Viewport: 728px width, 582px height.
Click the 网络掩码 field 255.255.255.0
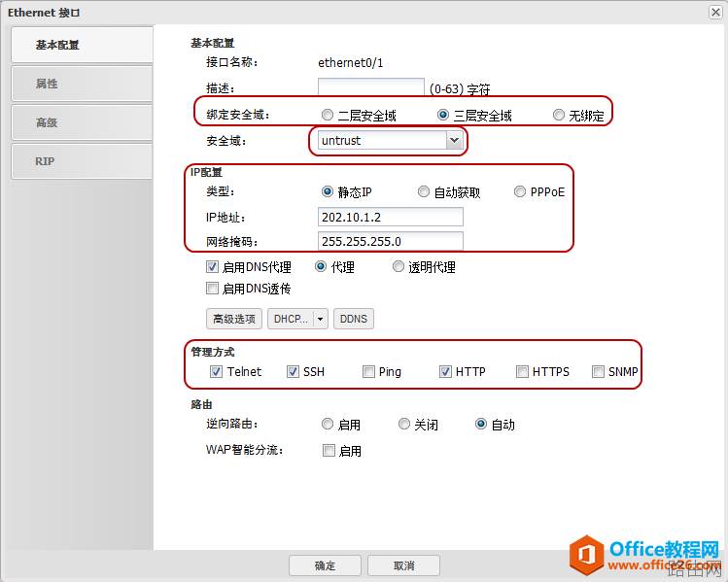coord(391,241)
